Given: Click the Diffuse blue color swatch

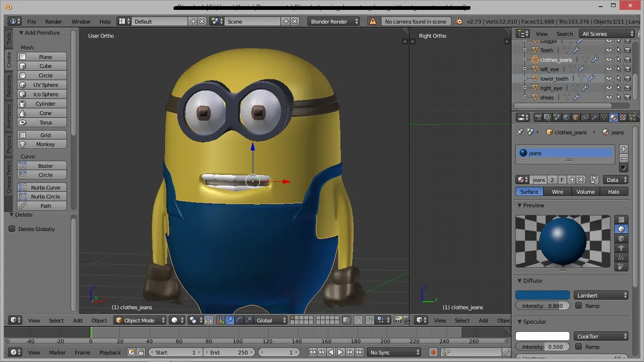Looking at the screenshot, I should click(543, 295).
